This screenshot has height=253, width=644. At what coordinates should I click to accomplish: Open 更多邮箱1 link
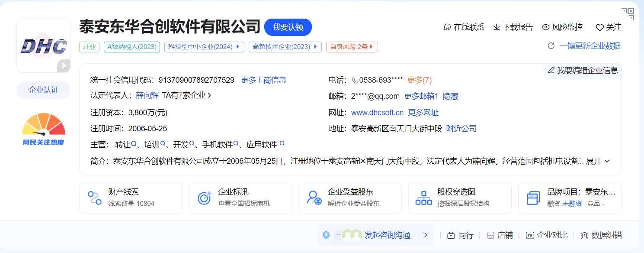click(x=421, y=96)
